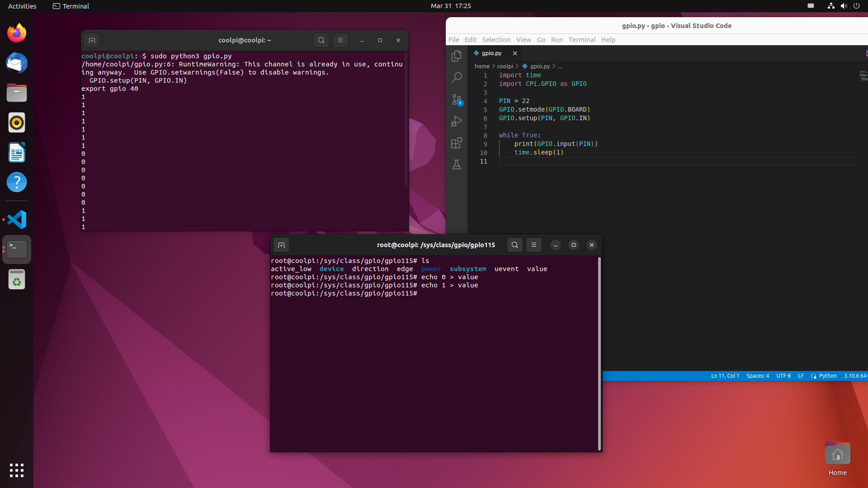Click the network icon in top bar
The width and height of the screenshot is (868, 488).
coord(831,6)
